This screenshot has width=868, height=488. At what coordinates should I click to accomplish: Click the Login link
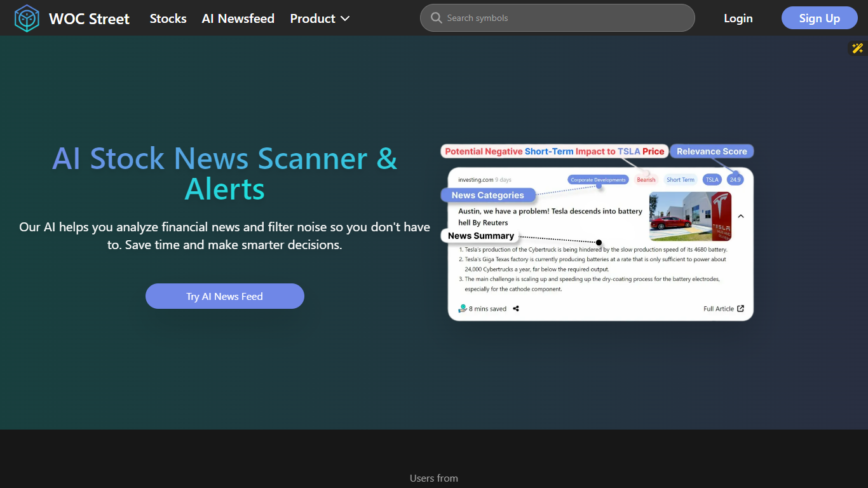(738, 18)
